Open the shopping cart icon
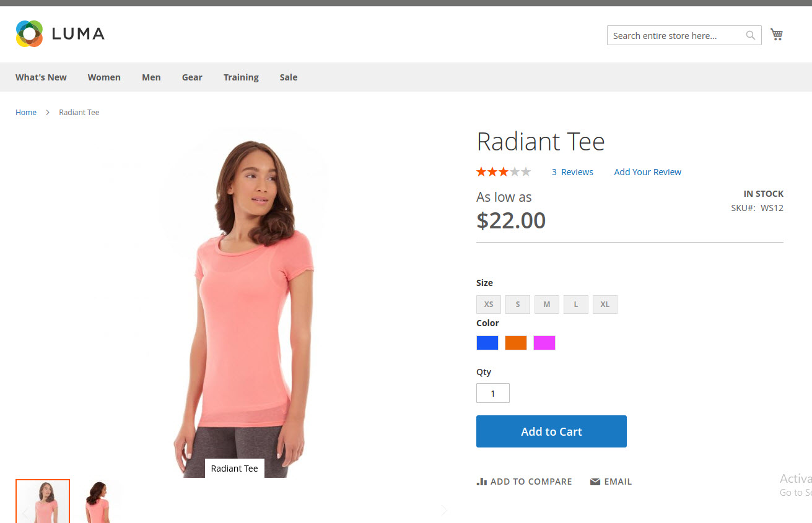812x523 pixels. pos(776,34)
